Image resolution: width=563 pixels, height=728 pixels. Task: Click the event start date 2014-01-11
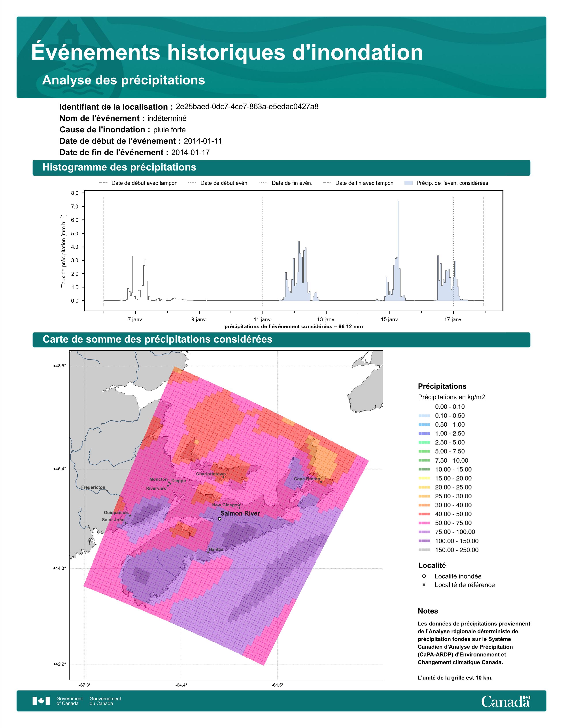[203, 141]
